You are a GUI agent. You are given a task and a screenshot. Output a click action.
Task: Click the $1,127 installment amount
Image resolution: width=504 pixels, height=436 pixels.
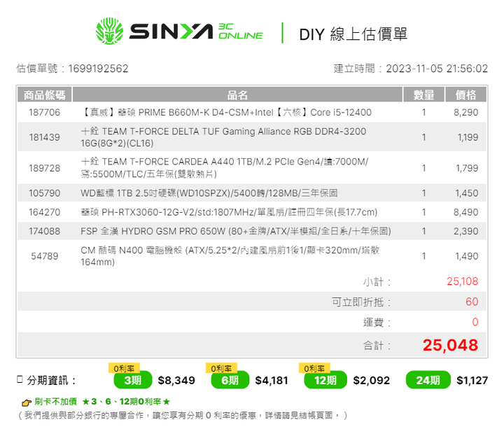(x=472, y=381)
